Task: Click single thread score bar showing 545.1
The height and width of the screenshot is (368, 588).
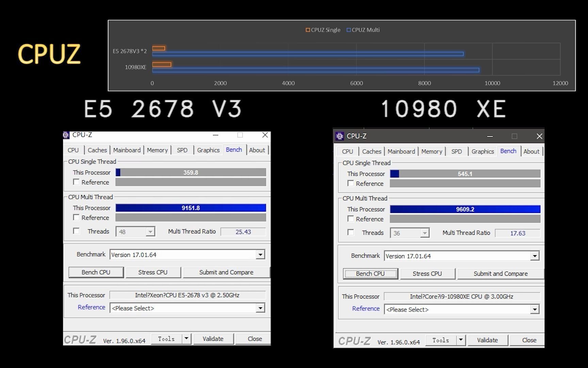Action: pos(465,174)
